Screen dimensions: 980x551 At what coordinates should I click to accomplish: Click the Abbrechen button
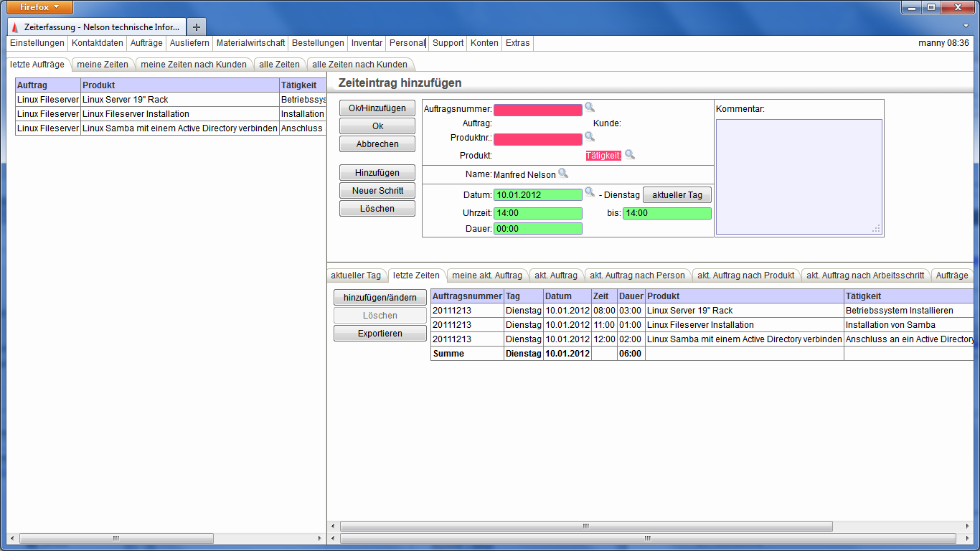point(377,144)
